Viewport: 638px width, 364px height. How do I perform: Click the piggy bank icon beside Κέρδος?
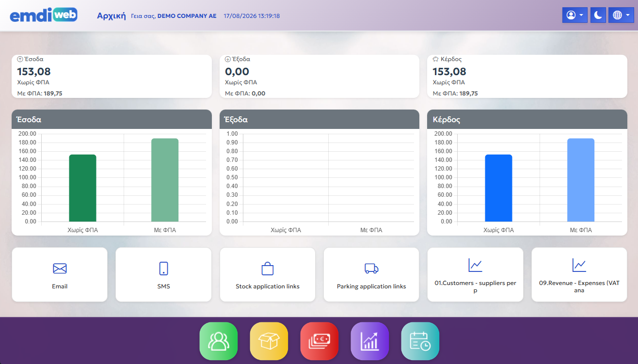pos(436,59)
